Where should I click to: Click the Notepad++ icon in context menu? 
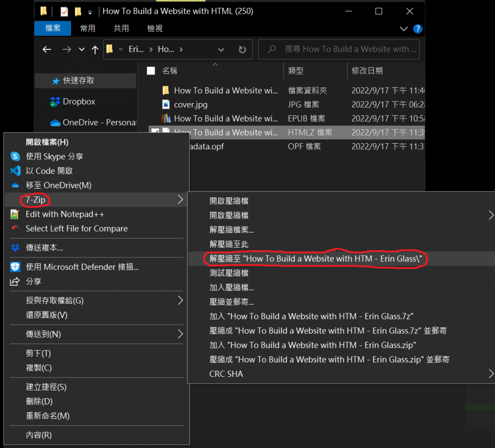coord(15,214)
